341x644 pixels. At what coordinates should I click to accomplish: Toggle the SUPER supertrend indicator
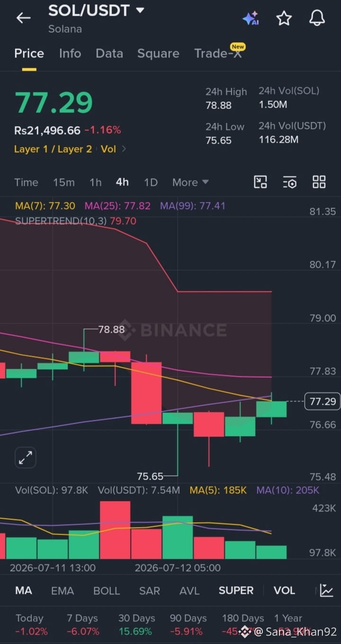[x=236, y=590]
